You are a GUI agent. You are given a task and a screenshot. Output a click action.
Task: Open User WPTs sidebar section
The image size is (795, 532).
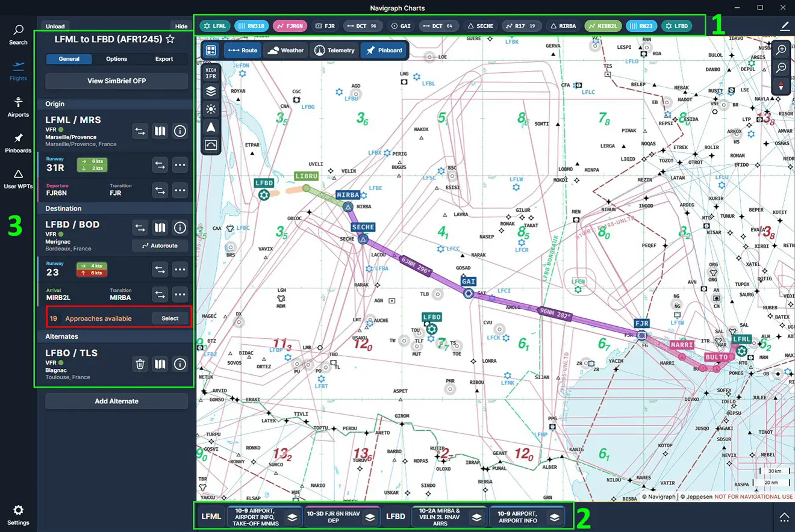pos(18,179)
